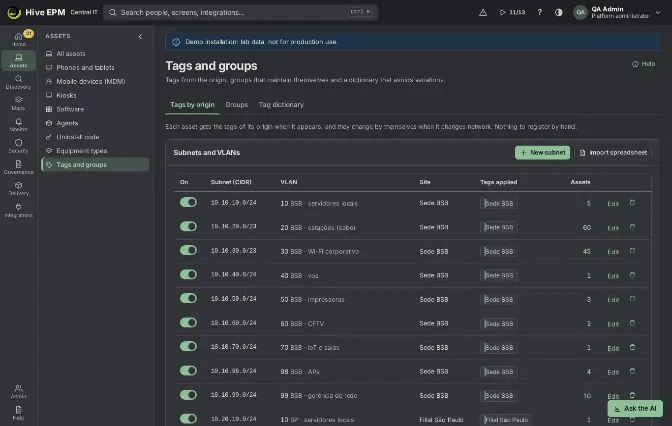Focus the search people, screens, integrations field

point(240,12)
